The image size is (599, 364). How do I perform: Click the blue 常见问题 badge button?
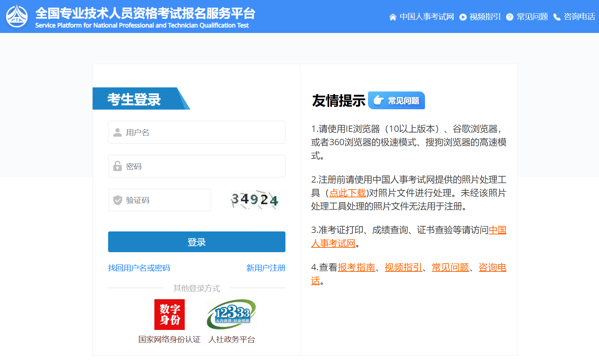point(396,100)
